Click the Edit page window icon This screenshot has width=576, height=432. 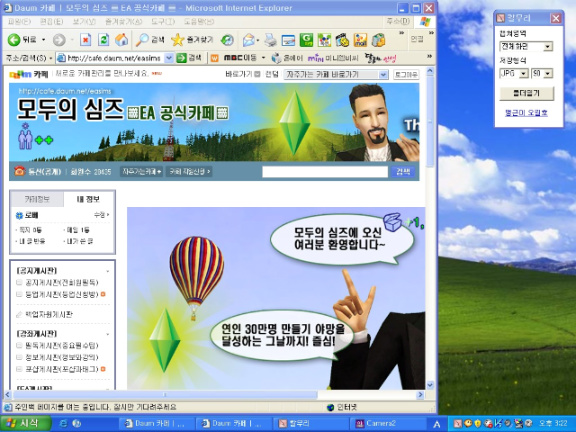pyautogui.click(x=288, y=40)
